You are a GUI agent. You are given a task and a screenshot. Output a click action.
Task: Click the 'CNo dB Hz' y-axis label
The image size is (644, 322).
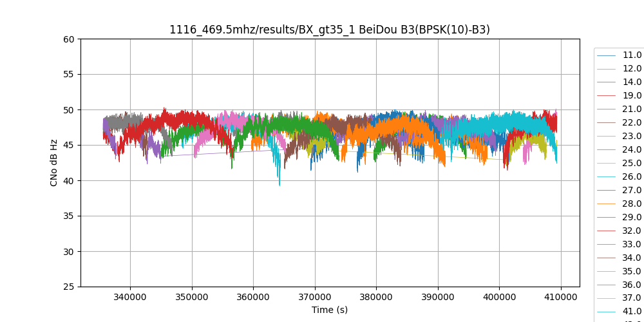click(54, 163)
